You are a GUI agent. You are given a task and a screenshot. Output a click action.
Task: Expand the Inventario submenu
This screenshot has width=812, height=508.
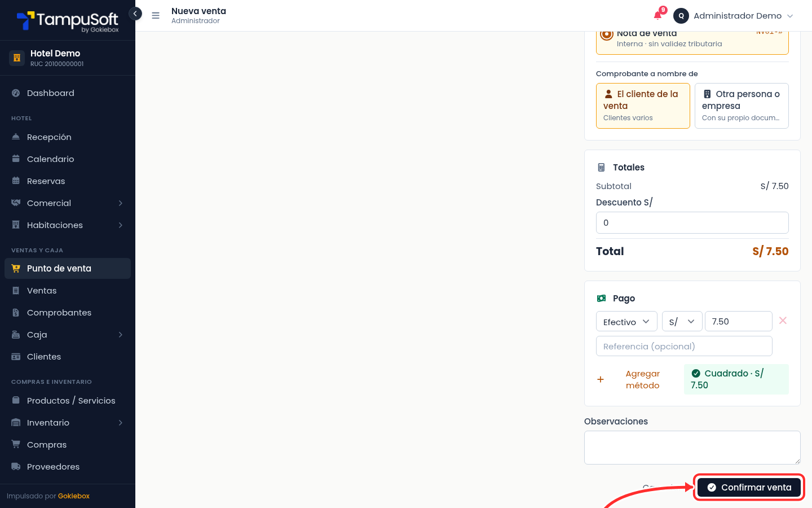[68, 423]
